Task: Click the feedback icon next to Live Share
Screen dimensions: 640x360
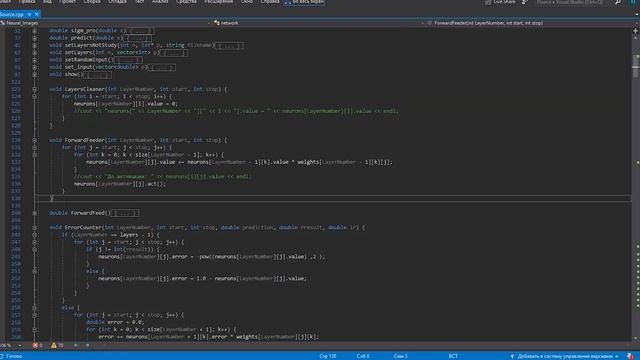Action: pos(525,2)
